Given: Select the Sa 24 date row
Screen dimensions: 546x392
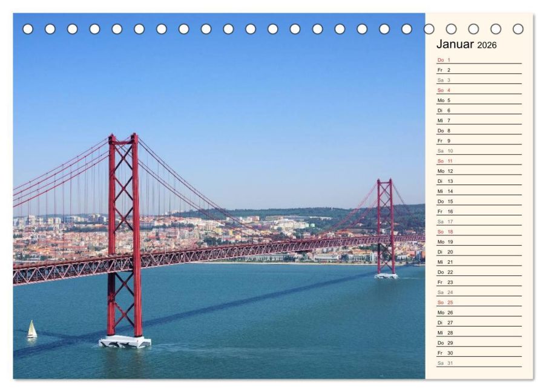Looking at the screenshot, I should pyautogui.click(x=479, y=292).
